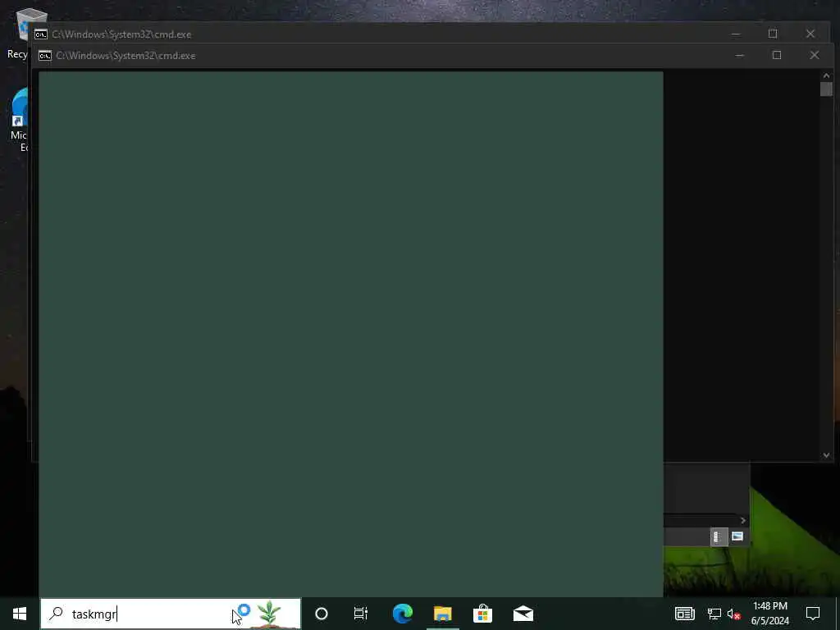Open News and interests in the tray
The height and width of the screenshot is (630, 840).
pos(685,614)
